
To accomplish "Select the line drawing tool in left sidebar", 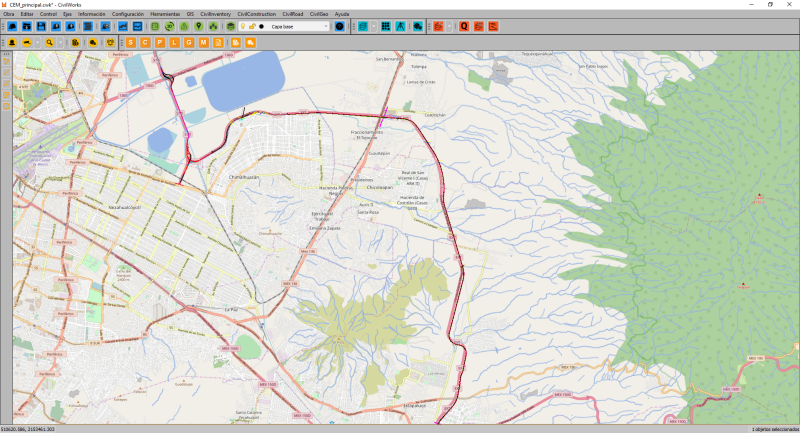I will pos(6,72).
